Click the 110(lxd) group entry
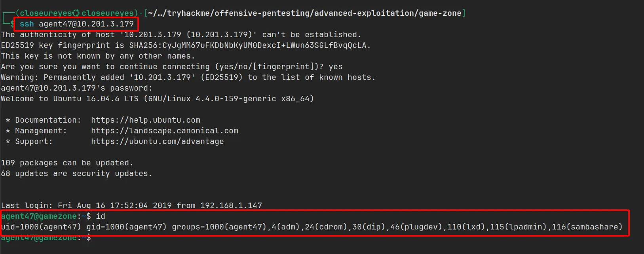The height and width of the screenshot is (254, 644). coord(466,227)
